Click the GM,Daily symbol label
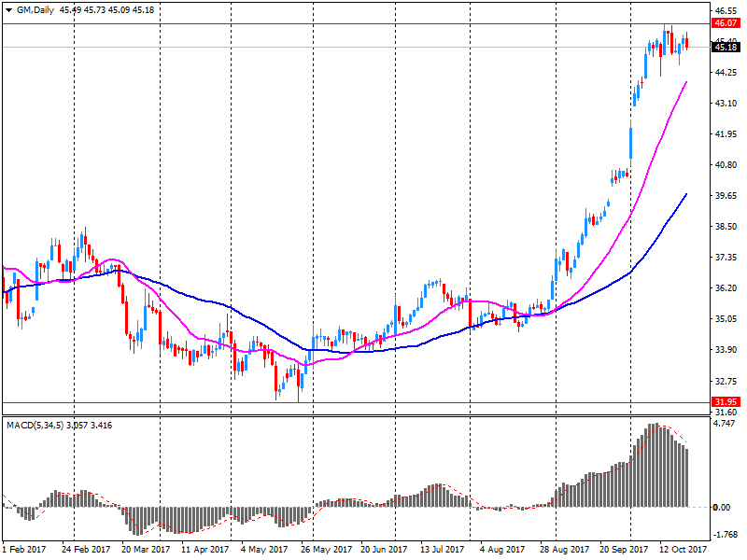Viewport: 747px width, 560px height. [x=35, y=10]
